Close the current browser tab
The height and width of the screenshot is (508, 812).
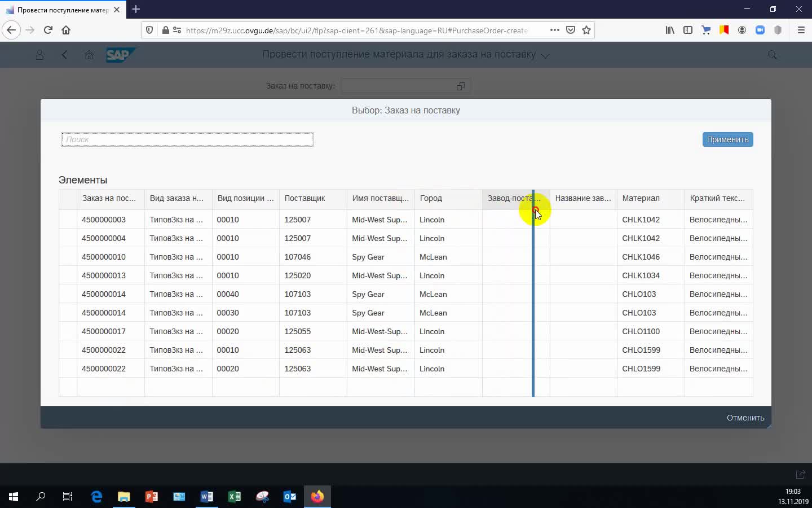pyautogui.click(x=117, y=10)
